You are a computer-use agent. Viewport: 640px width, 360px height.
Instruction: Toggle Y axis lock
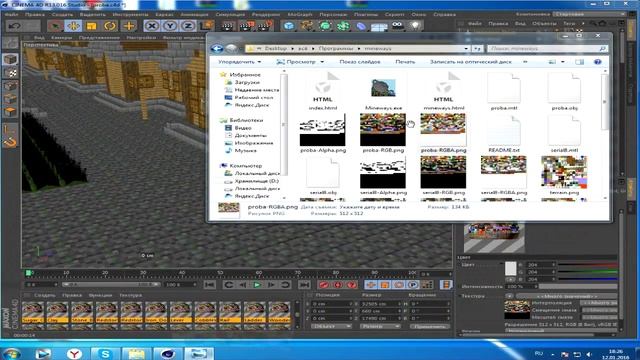[x=170, y=26]
